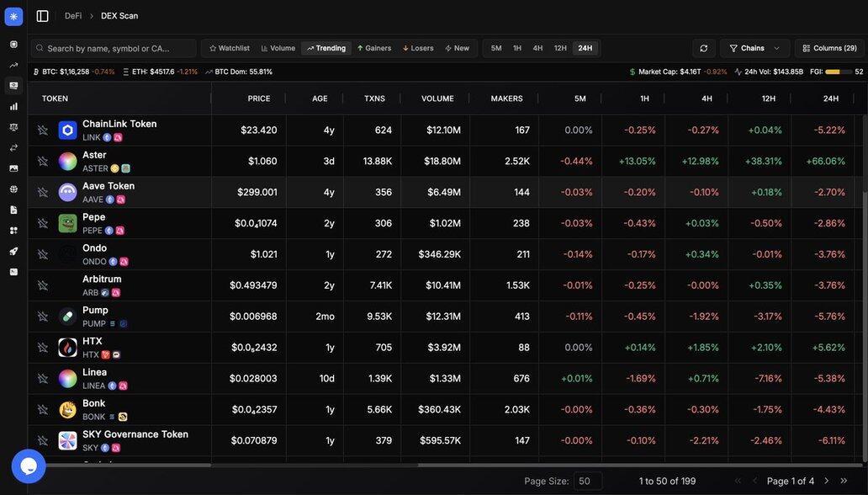Switch timeframe to 4H
868x495 pixels.
537,48
